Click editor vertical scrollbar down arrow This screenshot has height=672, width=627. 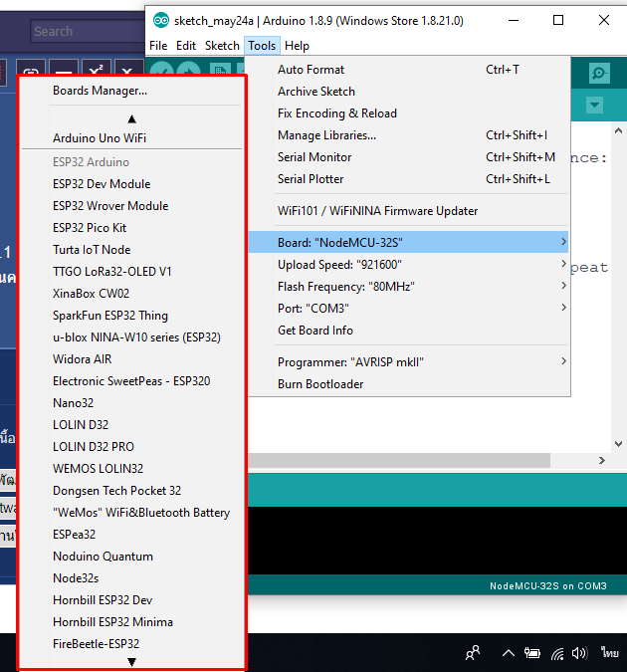pos(618,444)
